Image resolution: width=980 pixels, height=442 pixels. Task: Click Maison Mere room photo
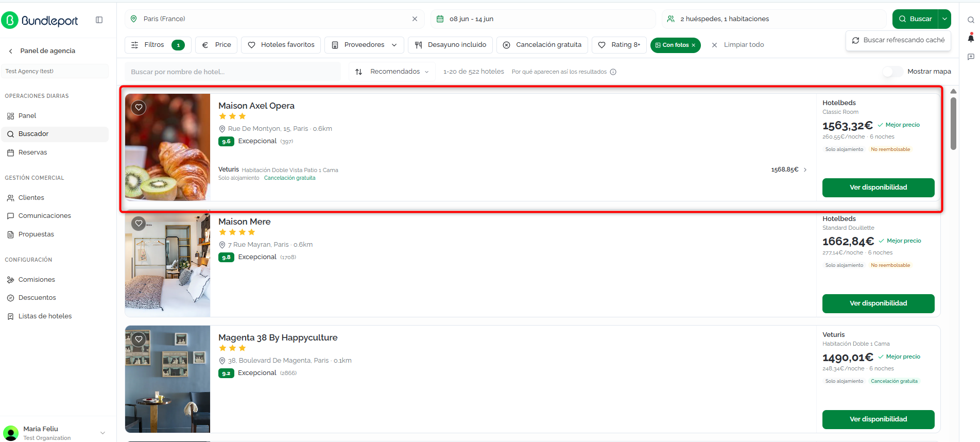[x=167, y=263]
